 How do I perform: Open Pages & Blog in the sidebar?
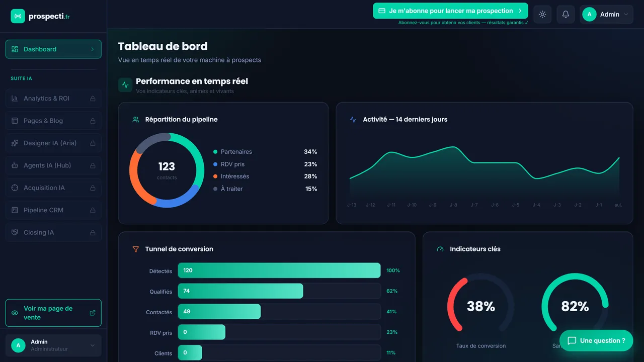[x=53, y=121]
